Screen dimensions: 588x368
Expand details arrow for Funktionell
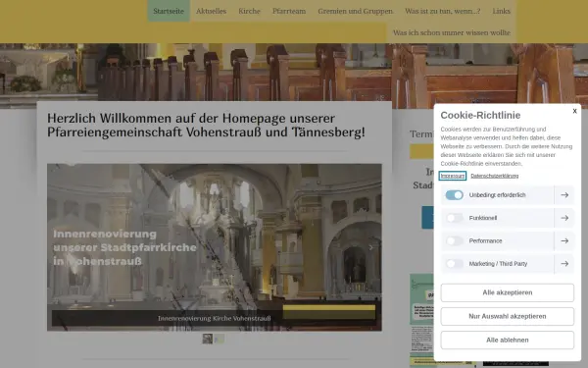(564, 218)
